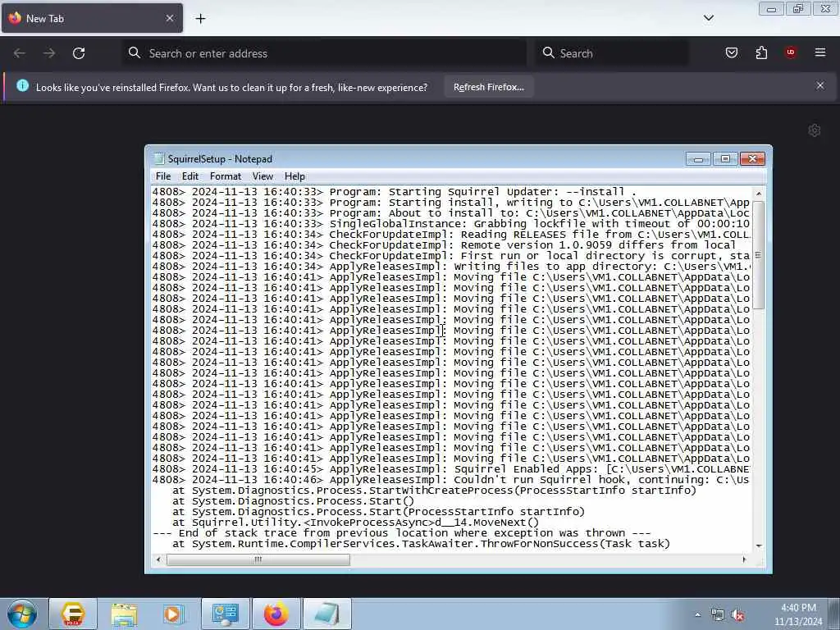This screenshot has width=840, height=630.
Task: Click the 'Grabbing lockfile with timeout' line
Action: click(451, 224)
